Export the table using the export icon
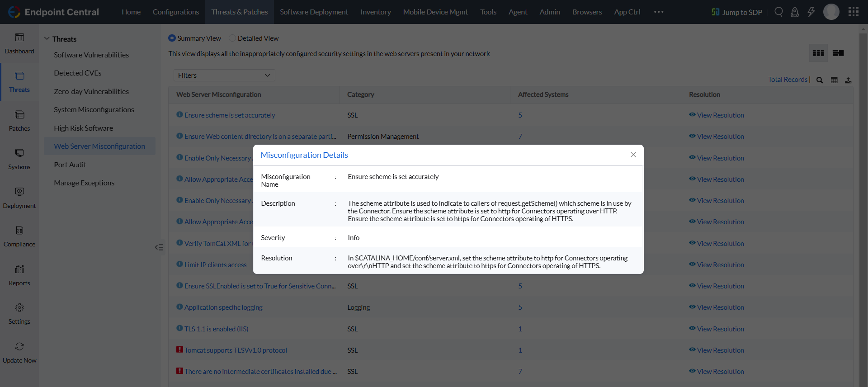Viewport: 868px width, 387px height. coord(848,80)
